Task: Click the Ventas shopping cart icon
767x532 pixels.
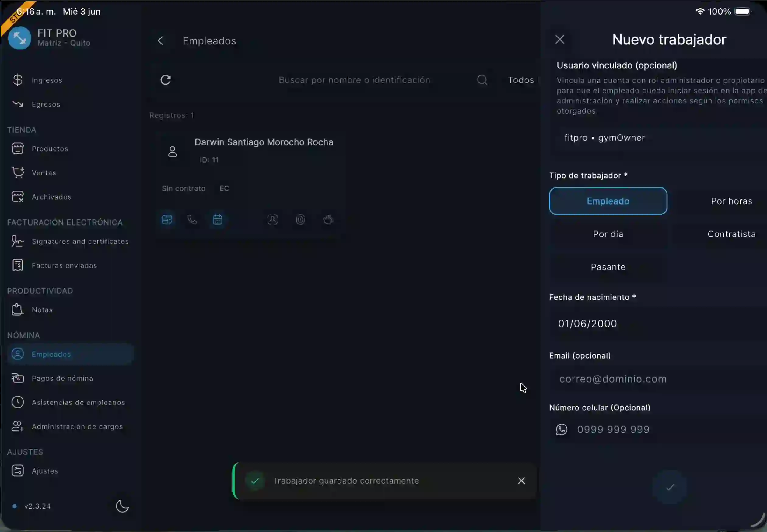Action: pos(18,172)
